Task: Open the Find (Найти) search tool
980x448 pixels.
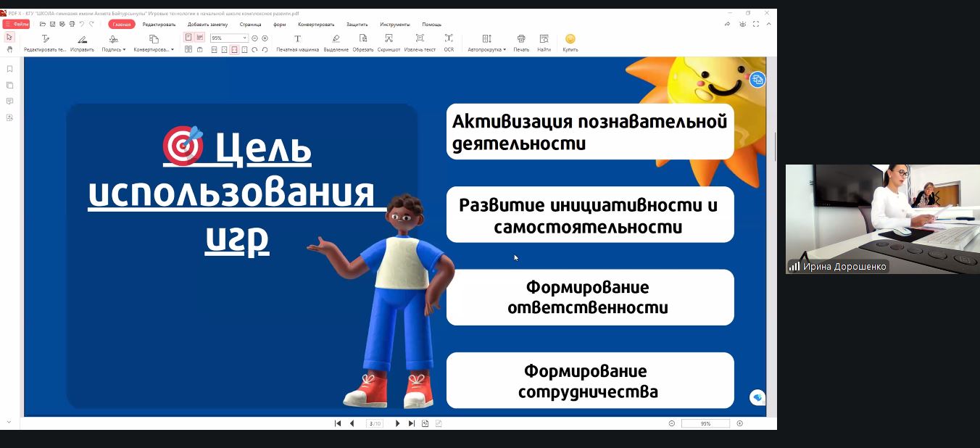Action: click(544, 42)
